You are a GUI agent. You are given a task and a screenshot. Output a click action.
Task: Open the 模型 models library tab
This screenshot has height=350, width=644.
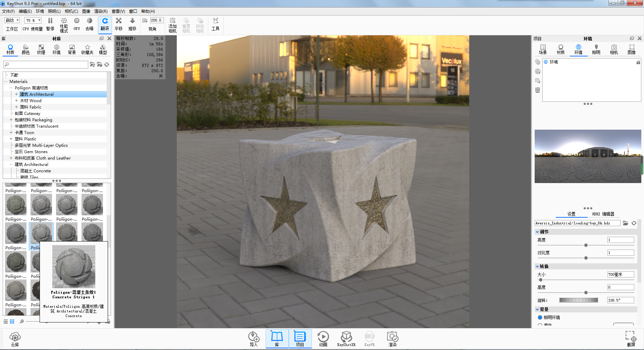(x=103, y=49)
